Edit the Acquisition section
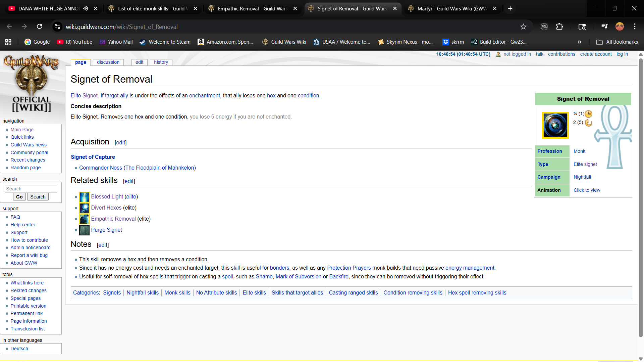Viewport: 644px width, 362px height. pos(120,143)
